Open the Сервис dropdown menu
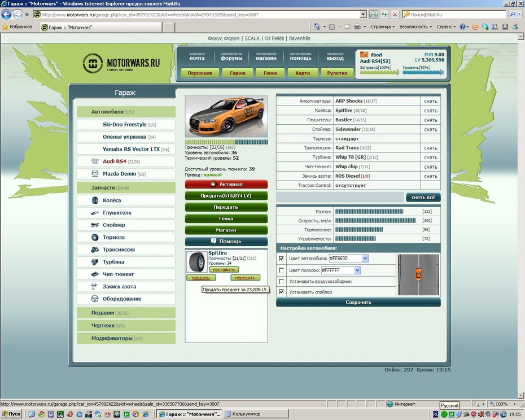The width and height of the screenshot is (525, 420). 447,27
